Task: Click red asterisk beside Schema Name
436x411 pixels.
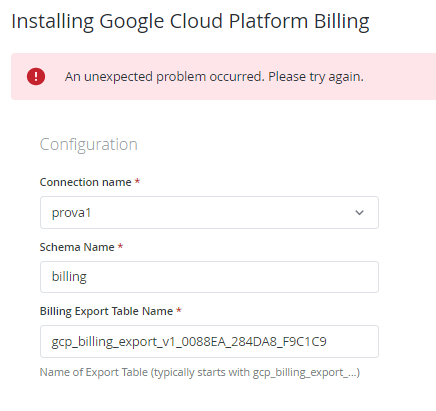Action: coord(120,246)
